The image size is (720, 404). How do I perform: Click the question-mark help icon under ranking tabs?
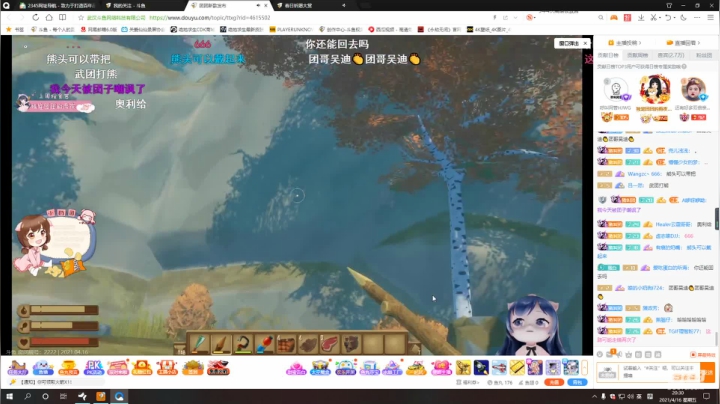(684, 67)
